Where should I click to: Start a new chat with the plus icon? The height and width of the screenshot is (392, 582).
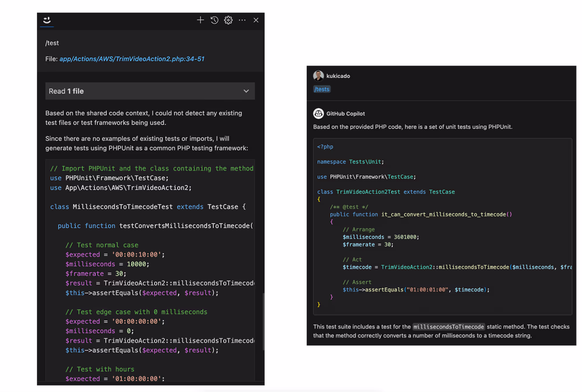click(x=200, y=20)
